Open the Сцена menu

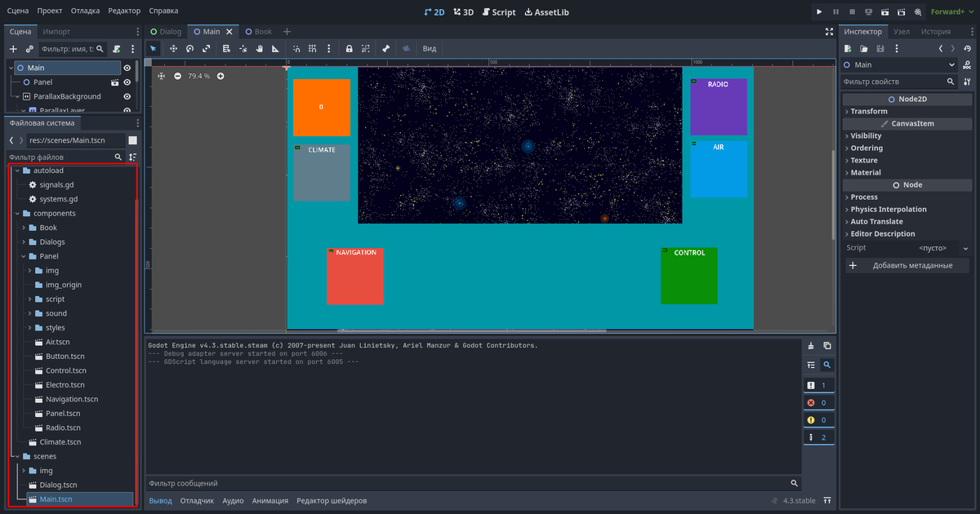pyautogui.click(x=18, y=11)
